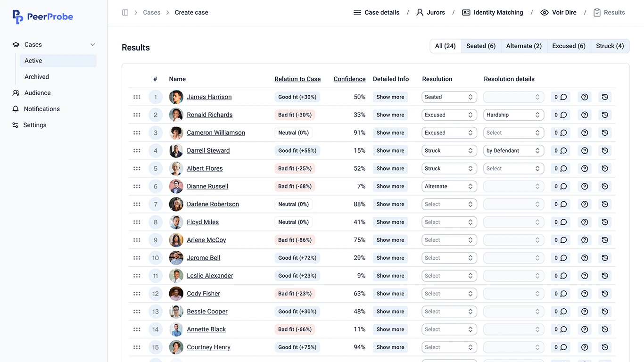Show more info for Albert Flores
This screenshot has width=644, height=362.
[390, 169]
